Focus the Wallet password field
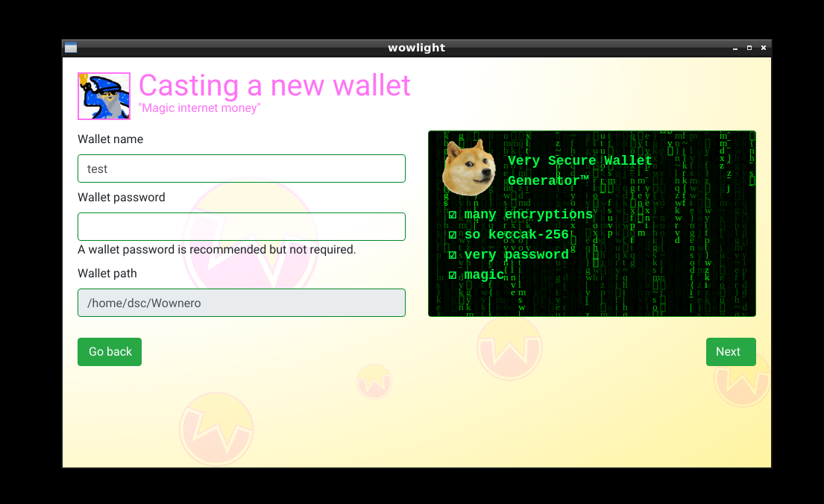This screenshot has width=824, height=504. pos(241,227)
